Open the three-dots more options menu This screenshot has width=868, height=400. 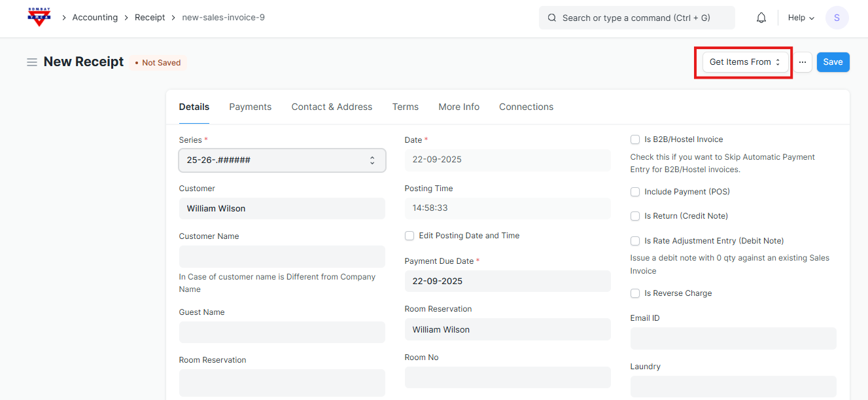coord(803,62)
